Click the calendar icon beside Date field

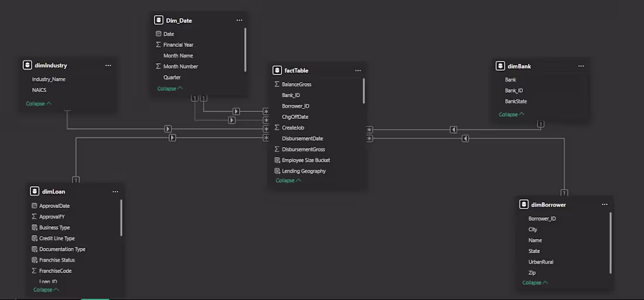159,34
